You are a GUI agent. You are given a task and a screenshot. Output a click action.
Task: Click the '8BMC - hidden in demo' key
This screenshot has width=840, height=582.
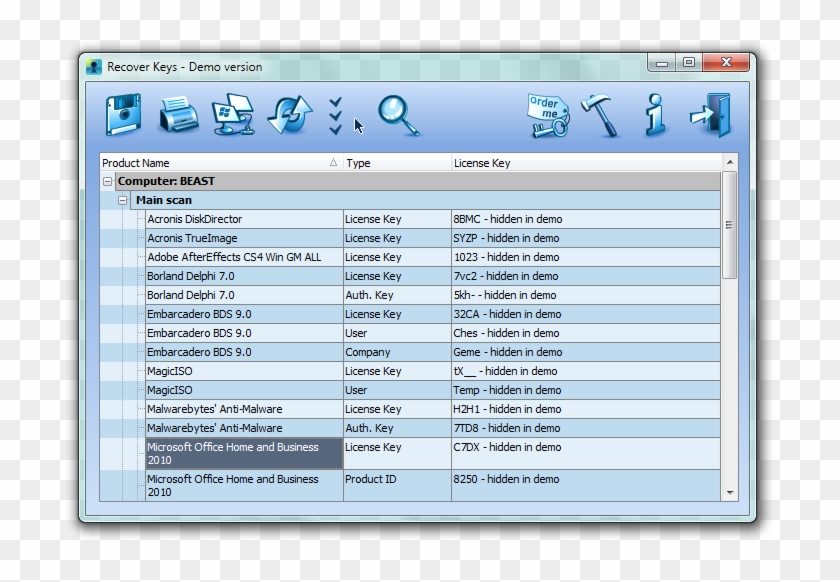[508, 219]
